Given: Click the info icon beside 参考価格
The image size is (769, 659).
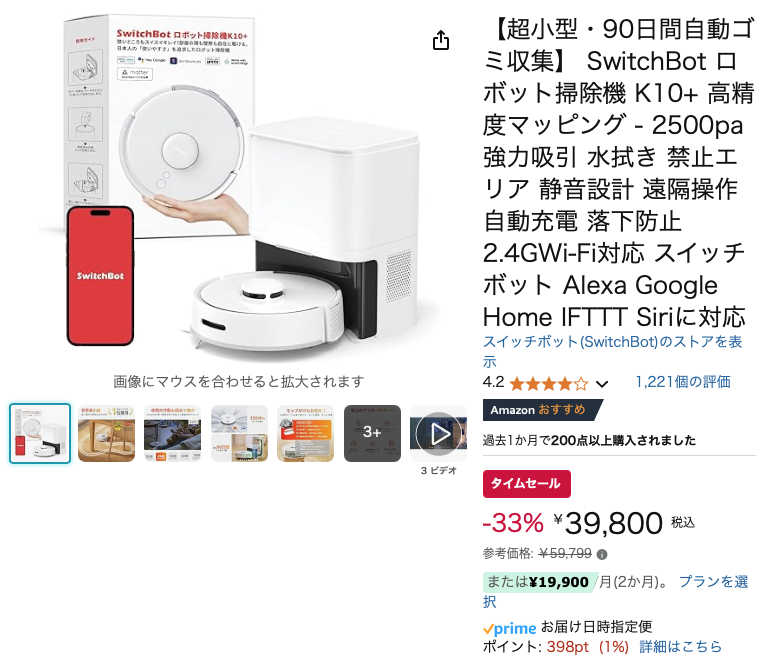Looking at the screenshot, I should click(x=602, y=555).
